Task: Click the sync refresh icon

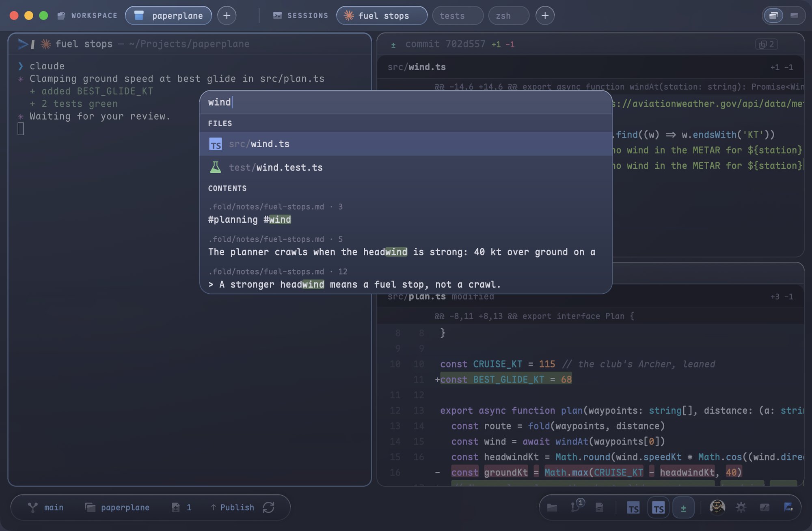Action: tap(269, 507)
